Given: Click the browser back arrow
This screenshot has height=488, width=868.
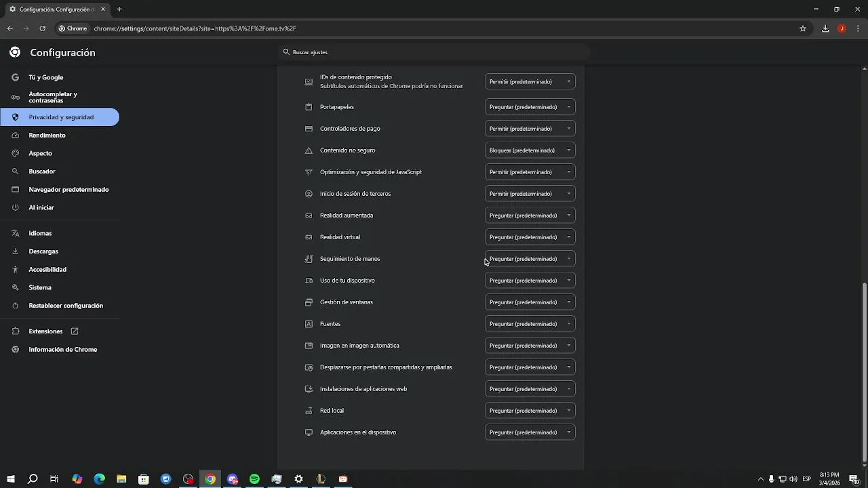Looking at the screenshot, I should [x=10, y=28].
